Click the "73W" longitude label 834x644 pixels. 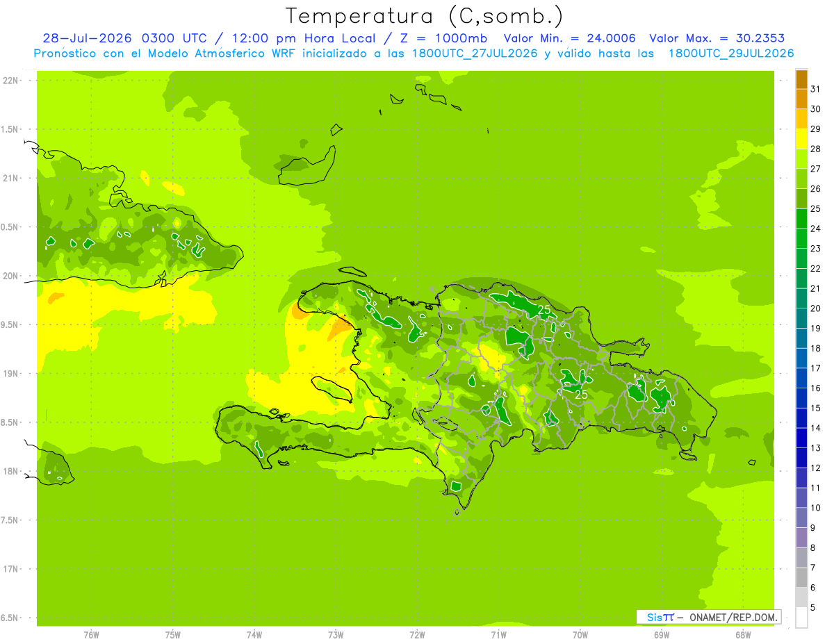[336, 634]
